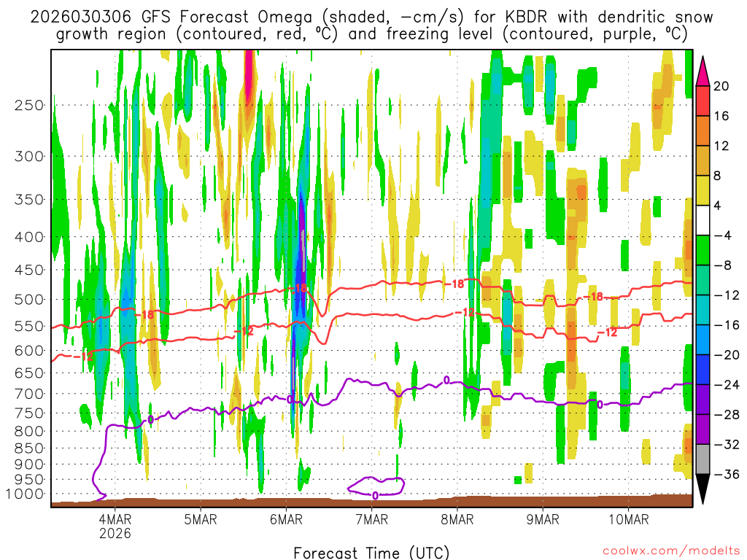Click the -12 contour label near 8MAR
The width and height of the screenshot is (747, 560).
[465, 312]
